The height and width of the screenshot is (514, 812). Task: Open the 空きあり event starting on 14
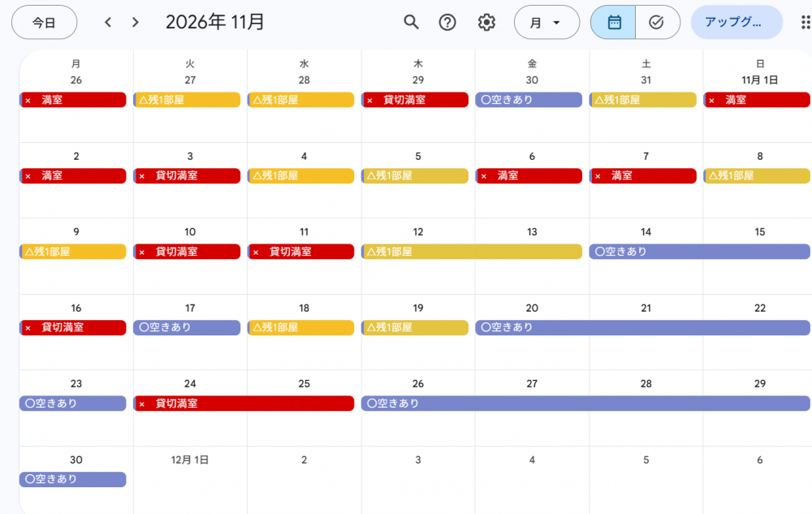[x=700, y=252]
